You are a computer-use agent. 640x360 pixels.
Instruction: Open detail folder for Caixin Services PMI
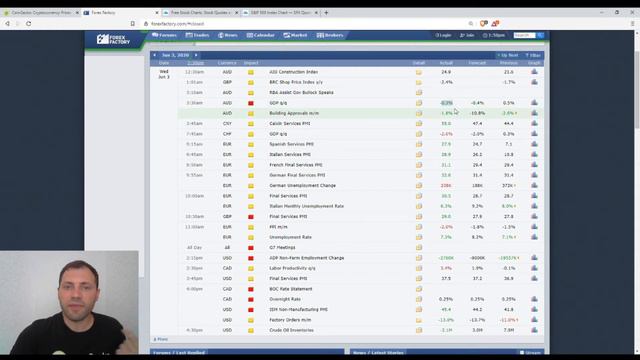419,124
